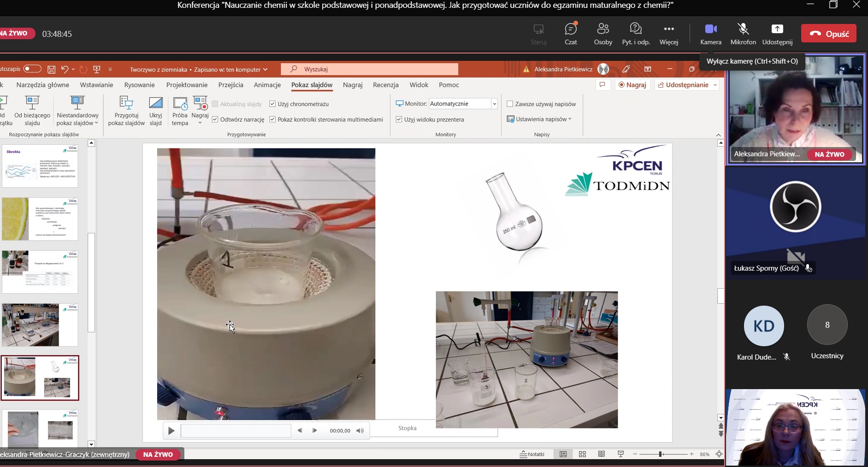
Task: Switch to slide sorter view
Action: pos(582,454)
